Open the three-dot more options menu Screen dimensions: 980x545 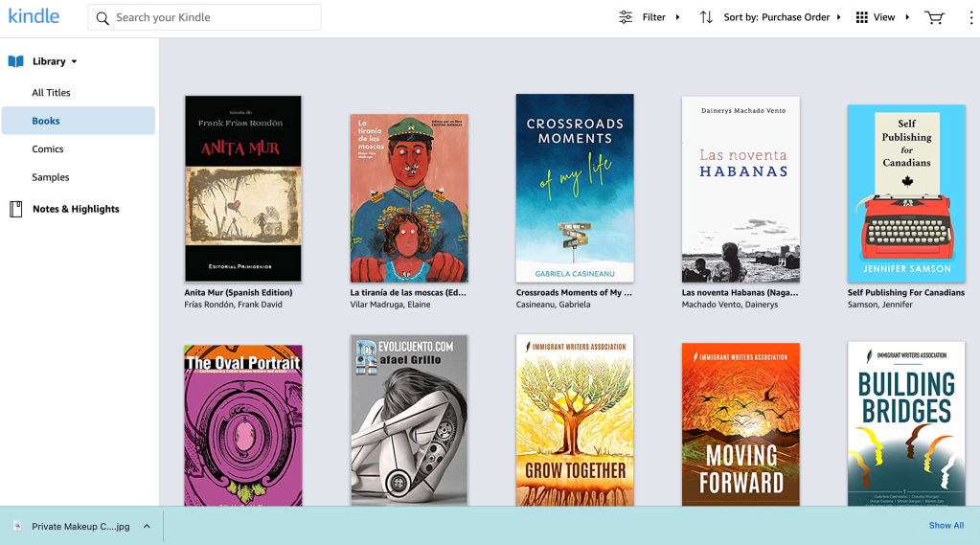[970, 17]
